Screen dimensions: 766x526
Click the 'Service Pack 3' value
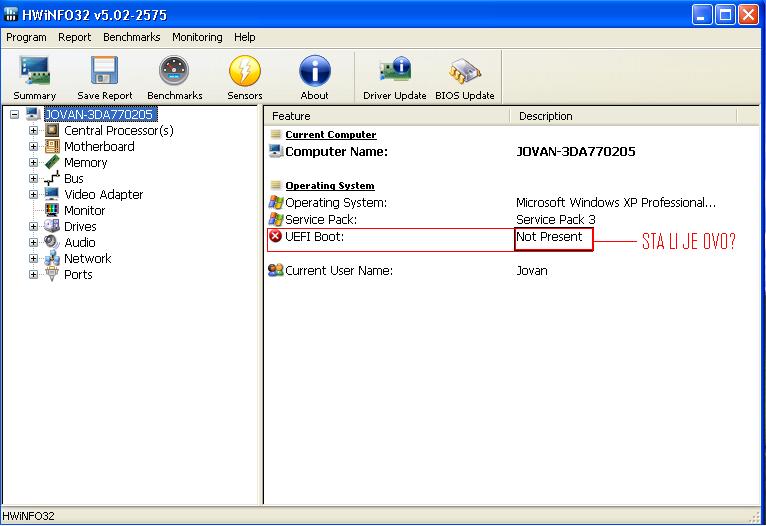555,219
